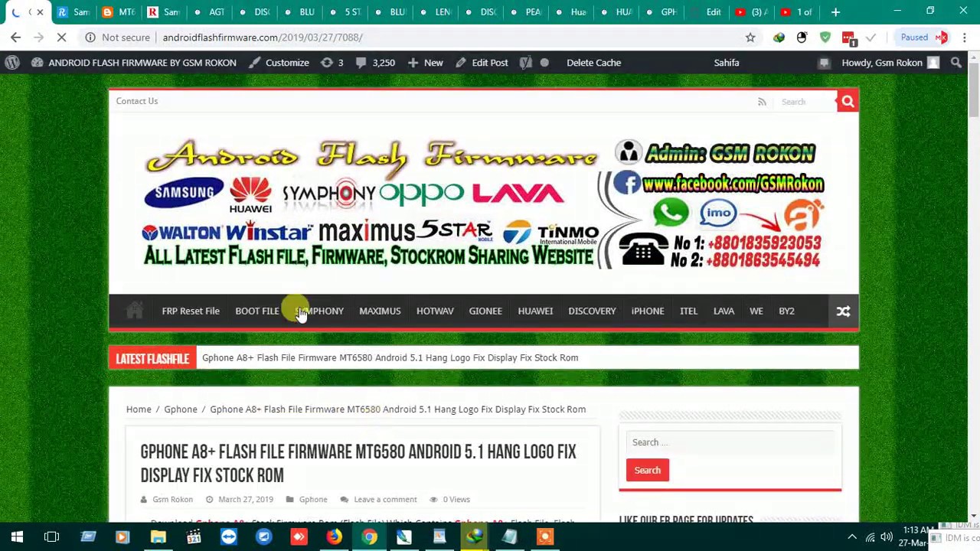
Task: Open the Windows Start menu
Action: click(x=17, y=537)
